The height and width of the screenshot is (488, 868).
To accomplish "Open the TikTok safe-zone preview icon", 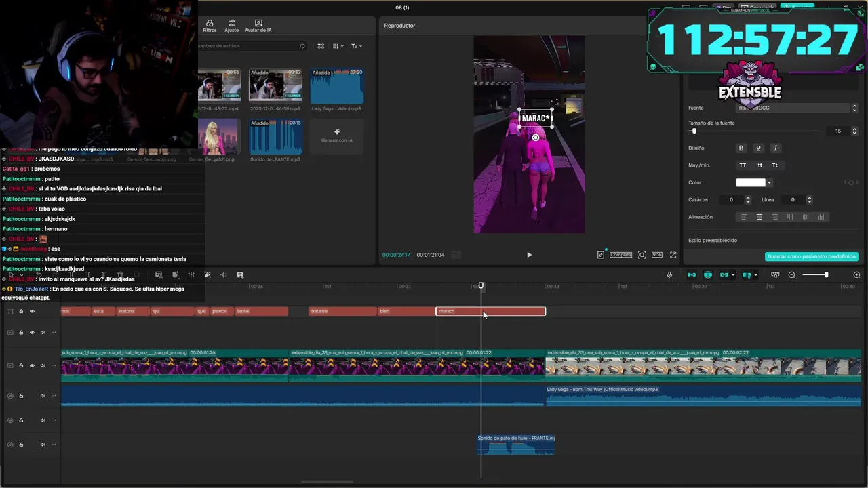I will [x=601, y=255].
